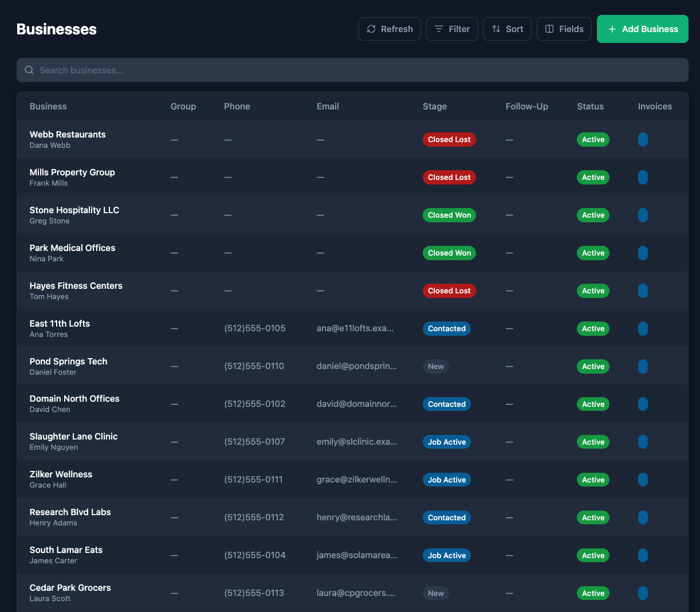Click Contacted badge for East 11th Lofts

[x=447, y=328]
